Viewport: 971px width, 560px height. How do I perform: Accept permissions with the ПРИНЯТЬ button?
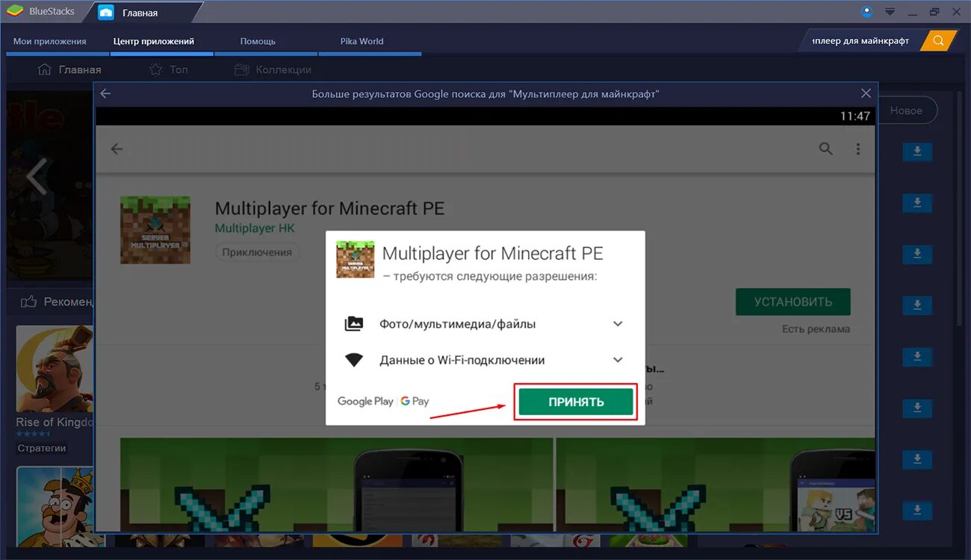pyautogui.click(x=576, y=402)
